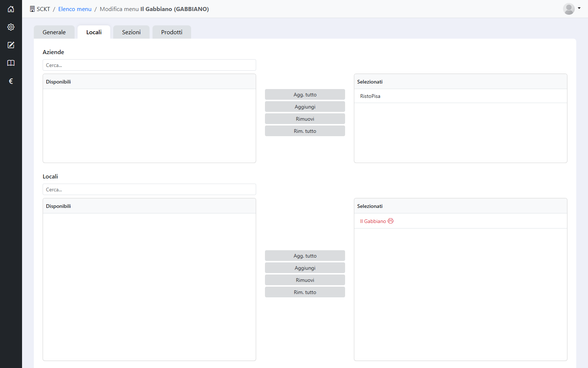
Task: Click the SCKT building icon in breadcrumb
Action: tap(32, 9)
